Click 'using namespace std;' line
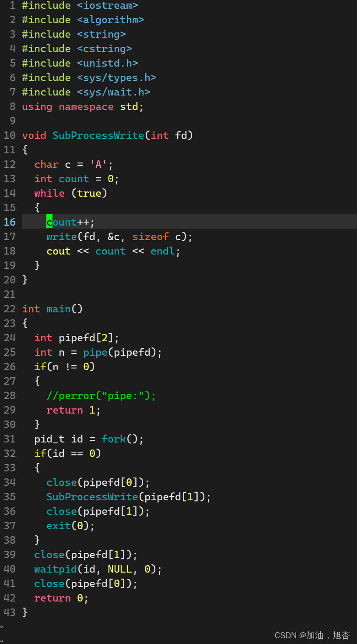 (x=83, y=107)
